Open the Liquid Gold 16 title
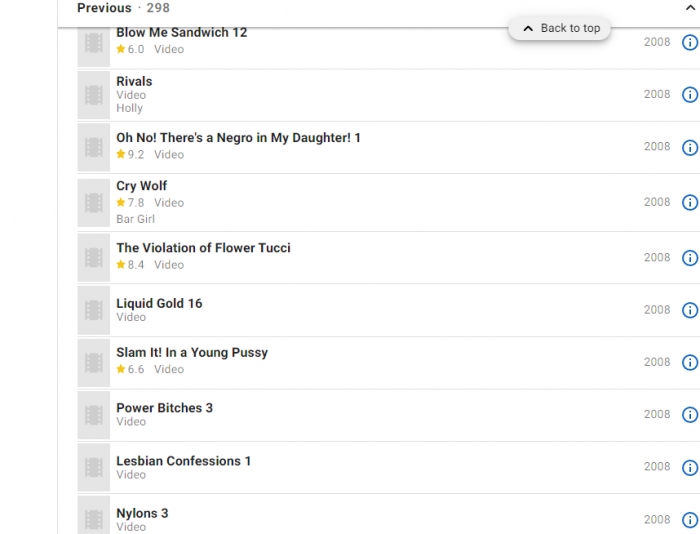The width and height of the screenshot is (700, 534). coord(159,303)
